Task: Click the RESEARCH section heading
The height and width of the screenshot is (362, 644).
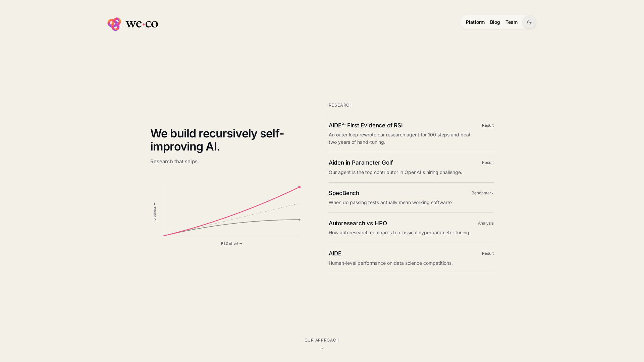Action: pyautogui.click(x=340, y=105)
